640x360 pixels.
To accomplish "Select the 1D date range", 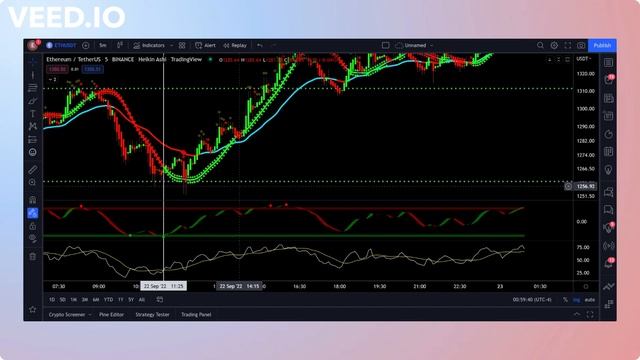I will pos(52,300).
